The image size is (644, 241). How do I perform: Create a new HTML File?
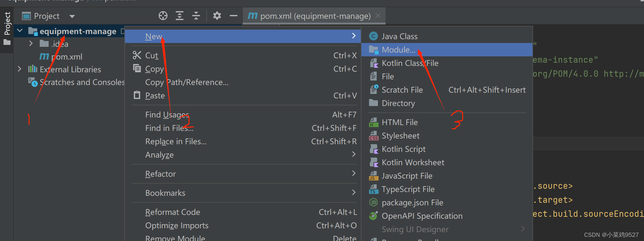(x=447, y=122)
